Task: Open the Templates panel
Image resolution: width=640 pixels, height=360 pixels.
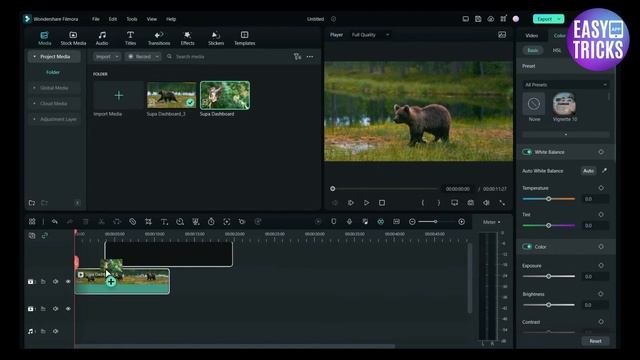Action: tap(244, 38)
